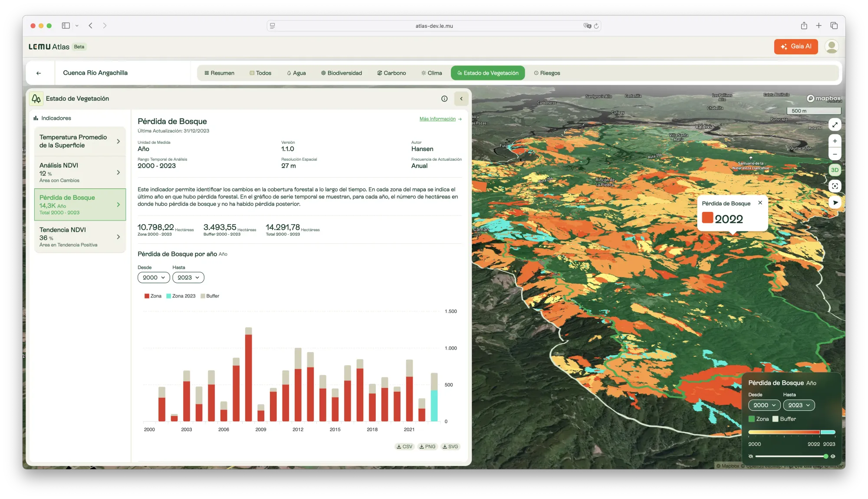Zoom in using the map plus control
Screen dimensions: 868x499
point(835,140)
